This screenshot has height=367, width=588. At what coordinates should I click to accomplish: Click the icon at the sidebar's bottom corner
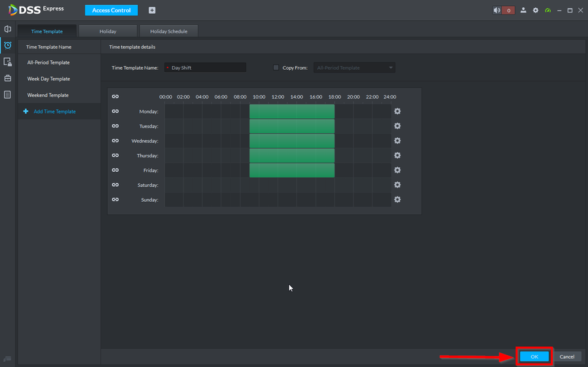click(x=7, y=359)
